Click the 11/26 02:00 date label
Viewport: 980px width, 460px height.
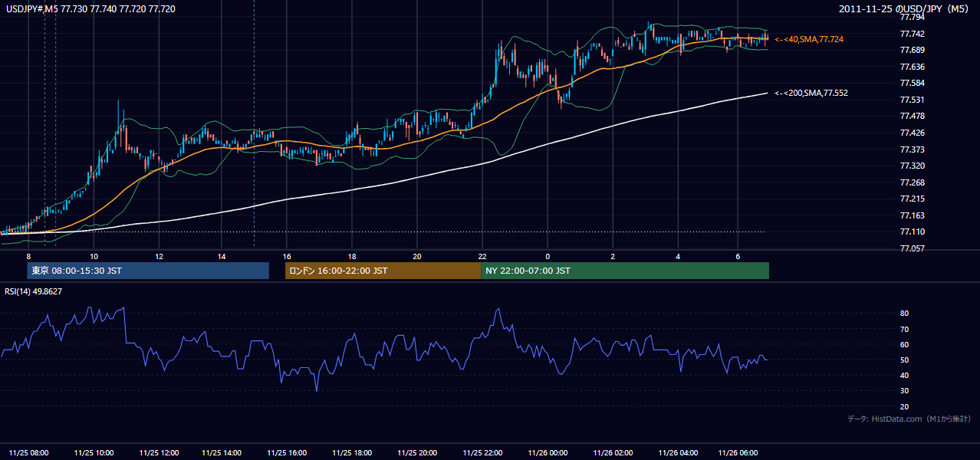pos(613,453)
